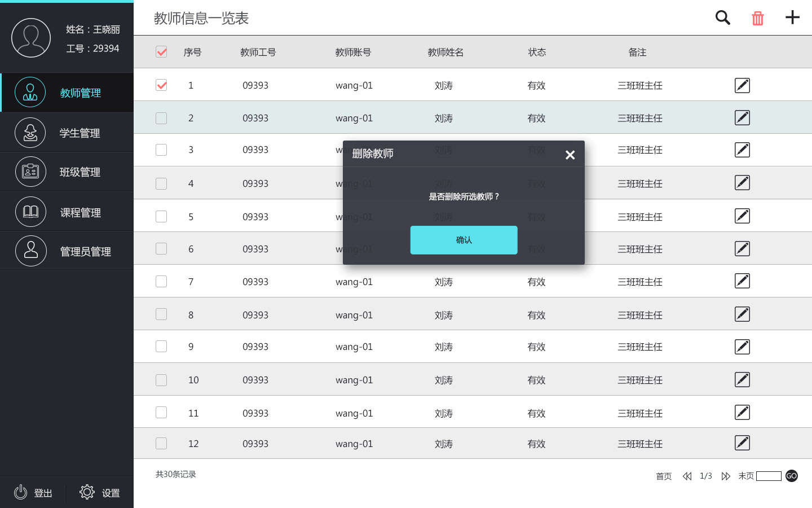Viewport: 812px width, 508px height.
Task: Click the 学生管理 sidebar icon
Action: [30, 133]
